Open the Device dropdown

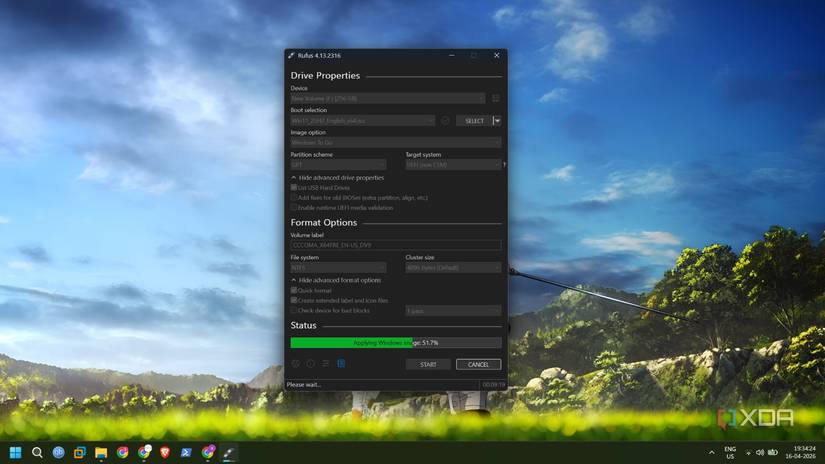[x=388, y=98]
